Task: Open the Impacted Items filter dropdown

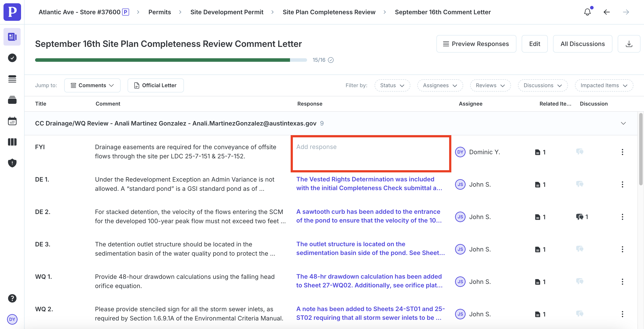Action: 604,85
